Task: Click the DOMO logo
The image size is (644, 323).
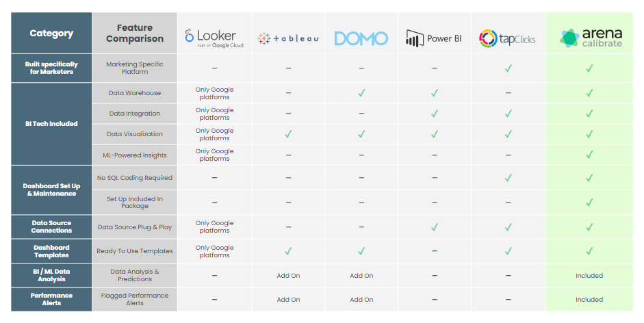Action: pos(361,38)
